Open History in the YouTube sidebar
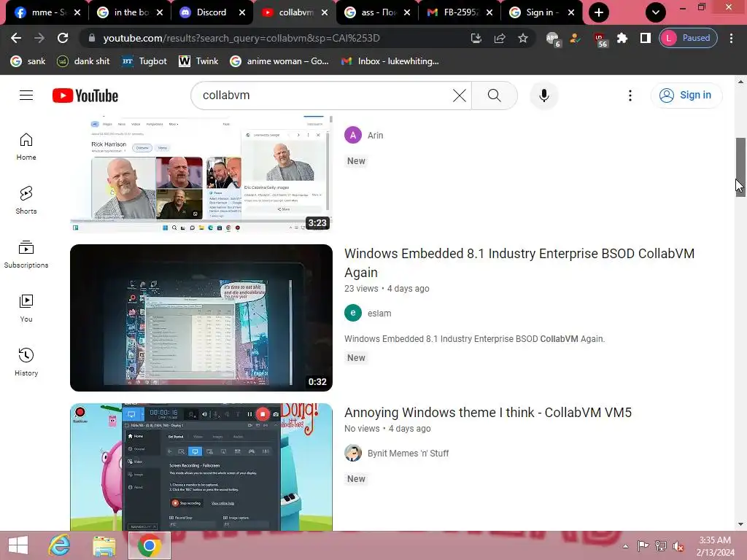 26,362
